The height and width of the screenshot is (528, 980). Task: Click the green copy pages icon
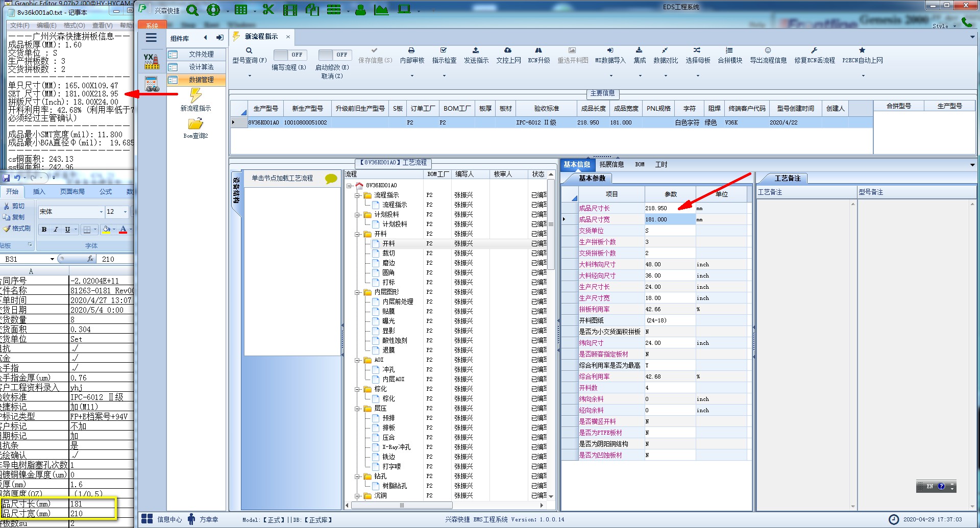[312, 10]
